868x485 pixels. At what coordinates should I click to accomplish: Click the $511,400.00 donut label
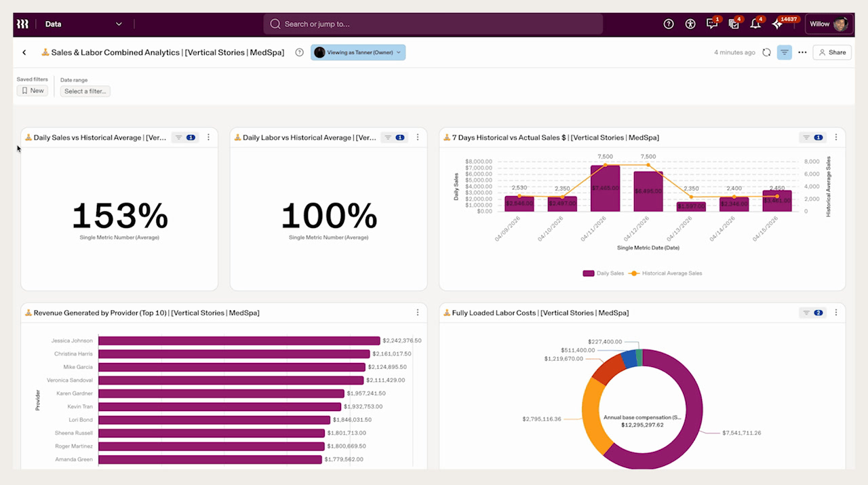577,350
